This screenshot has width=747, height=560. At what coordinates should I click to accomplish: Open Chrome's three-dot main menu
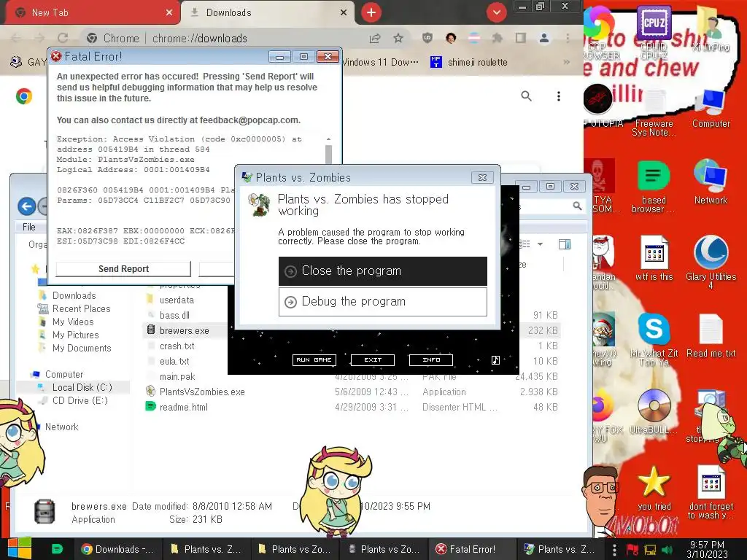click(568, 38)
